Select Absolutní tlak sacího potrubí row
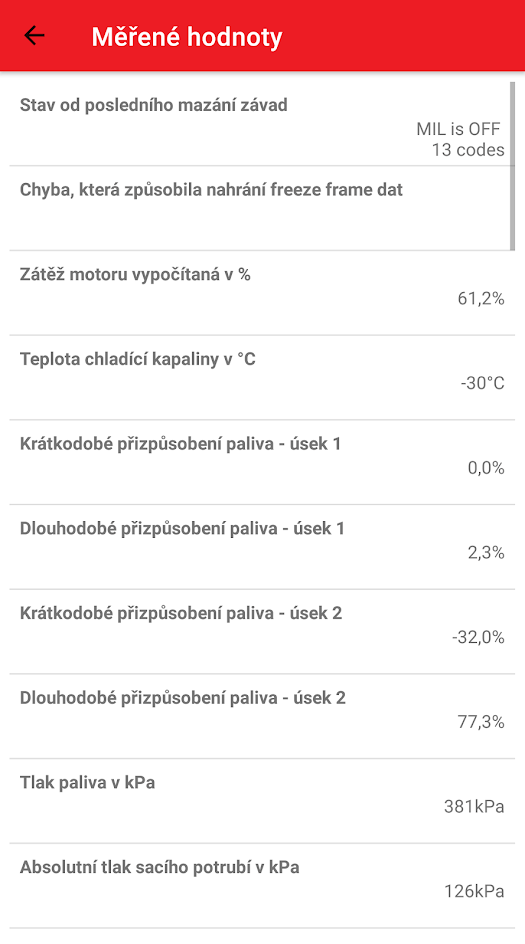The height and width of the screenshot is (944, 525). 262,886
